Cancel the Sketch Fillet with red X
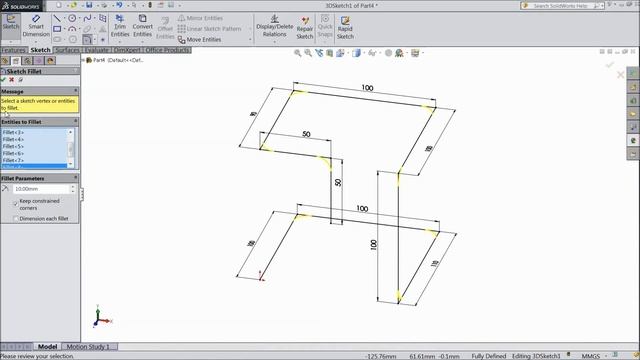The image size is (640, 360). pos(12,80)
